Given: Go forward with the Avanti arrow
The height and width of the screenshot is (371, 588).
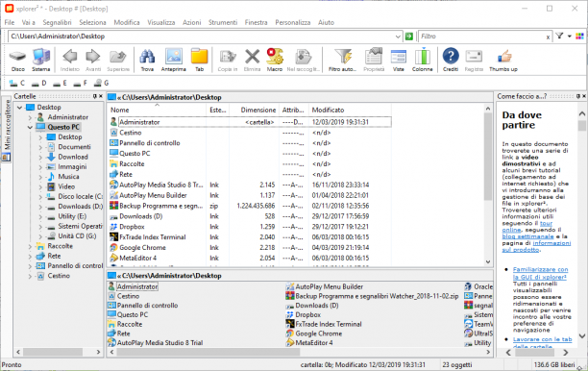Looking at the screenshot, I should (x=93, y=60).
